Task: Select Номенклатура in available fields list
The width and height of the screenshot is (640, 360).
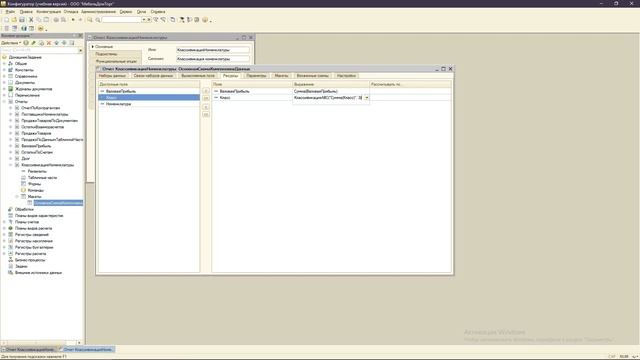Action: [149, 104]
